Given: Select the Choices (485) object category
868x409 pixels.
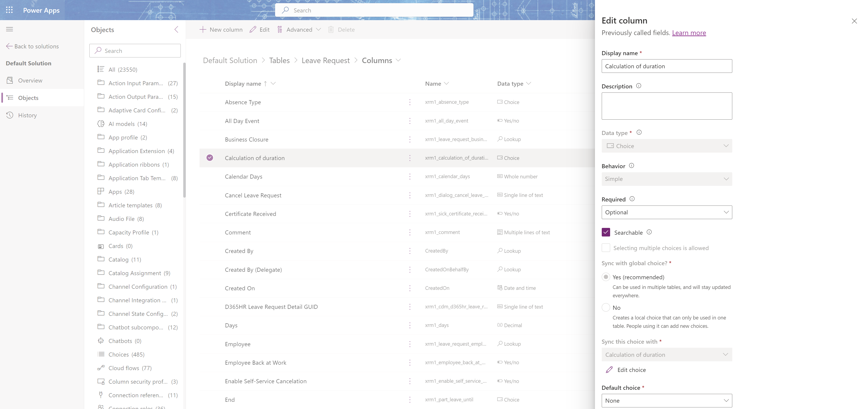Looking at the screenshot, I should (126, 355).
